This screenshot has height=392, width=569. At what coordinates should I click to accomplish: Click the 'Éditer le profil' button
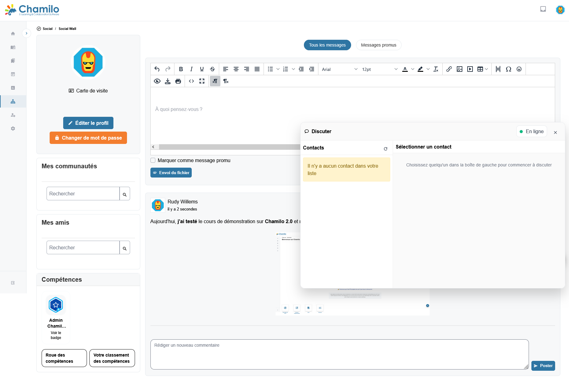click(x=88, y=123)
